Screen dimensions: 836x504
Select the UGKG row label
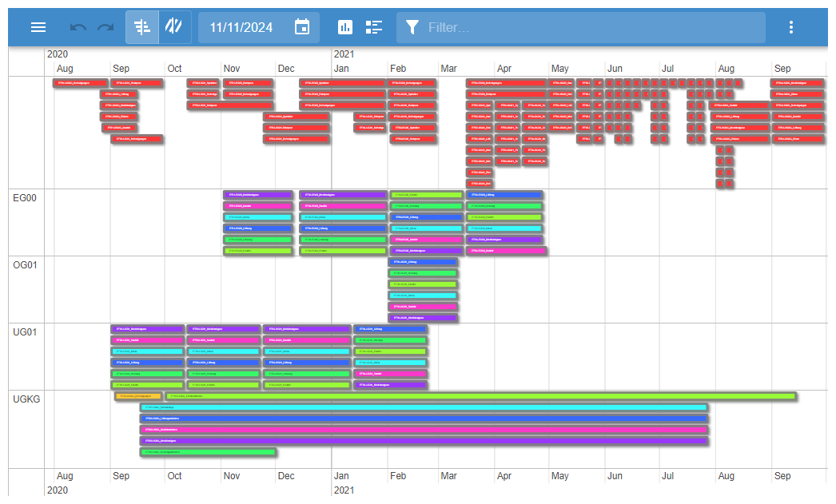pos(26,399)
